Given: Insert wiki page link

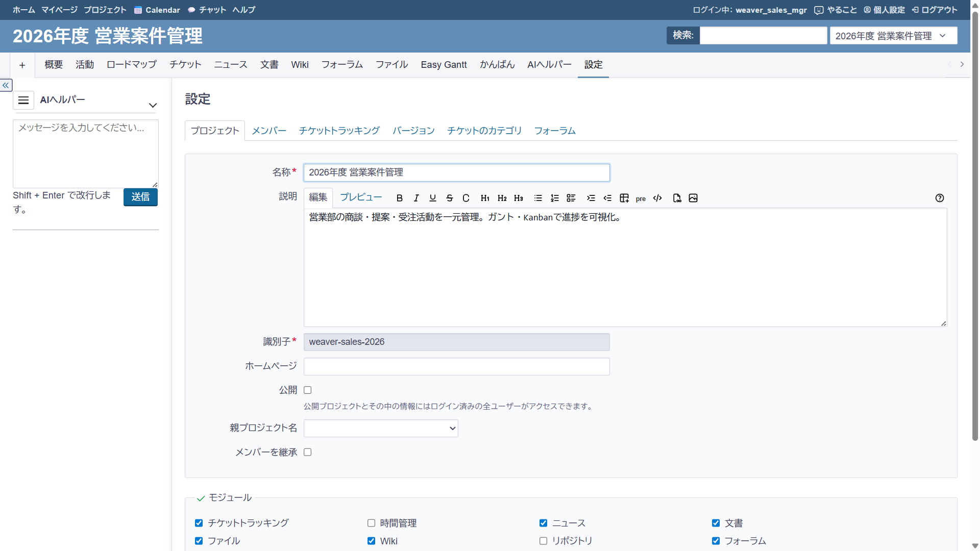Looking at the screenshot, I should click(677, 198).
